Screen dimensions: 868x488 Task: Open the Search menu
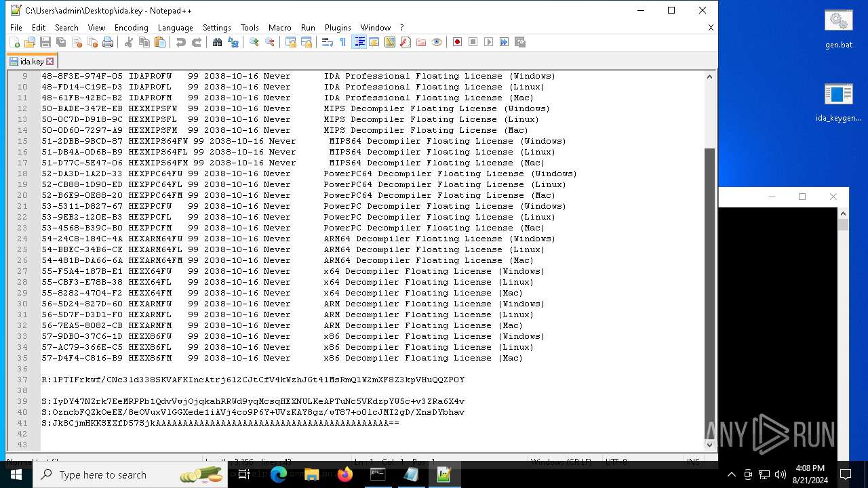[66, 28]
